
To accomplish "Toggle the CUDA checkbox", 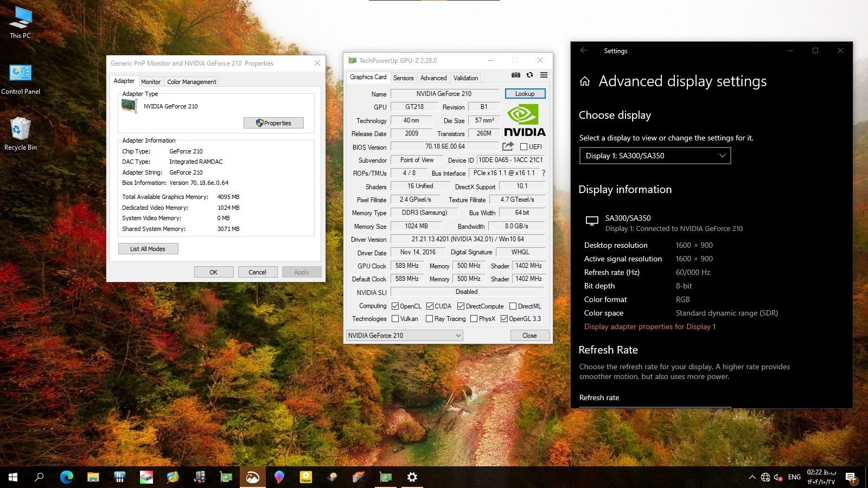I will (430, 306).
